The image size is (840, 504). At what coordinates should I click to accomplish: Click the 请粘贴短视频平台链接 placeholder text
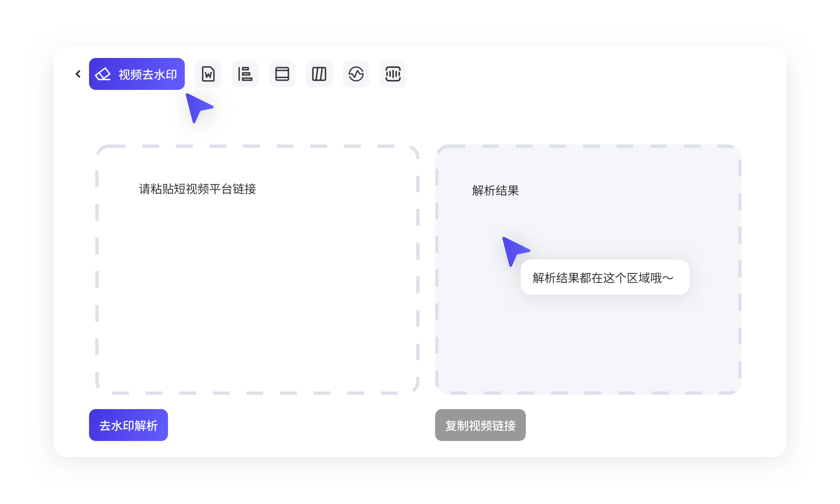(197, 189)
